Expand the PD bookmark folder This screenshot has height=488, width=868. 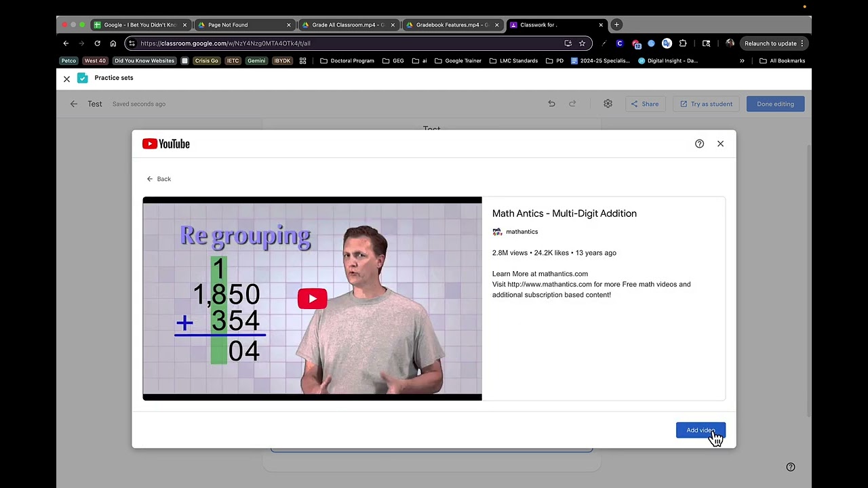[x=555, y=61]
